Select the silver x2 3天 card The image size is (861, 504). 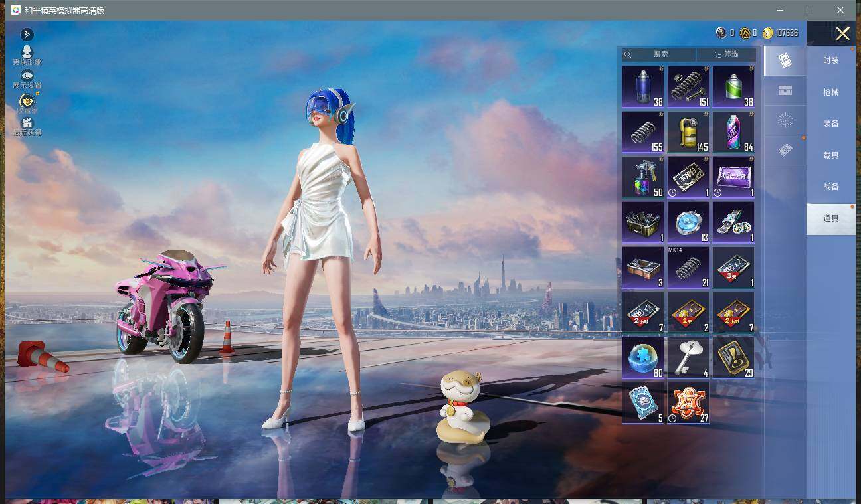point(733,267)
